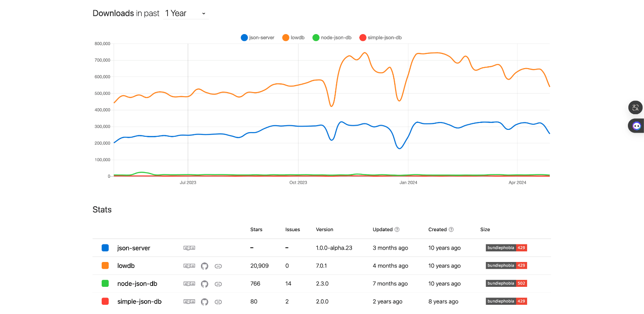Click '8 years ago' created value
The height and width of the screenshot is (314, 644).
click(x=443, y=302)
